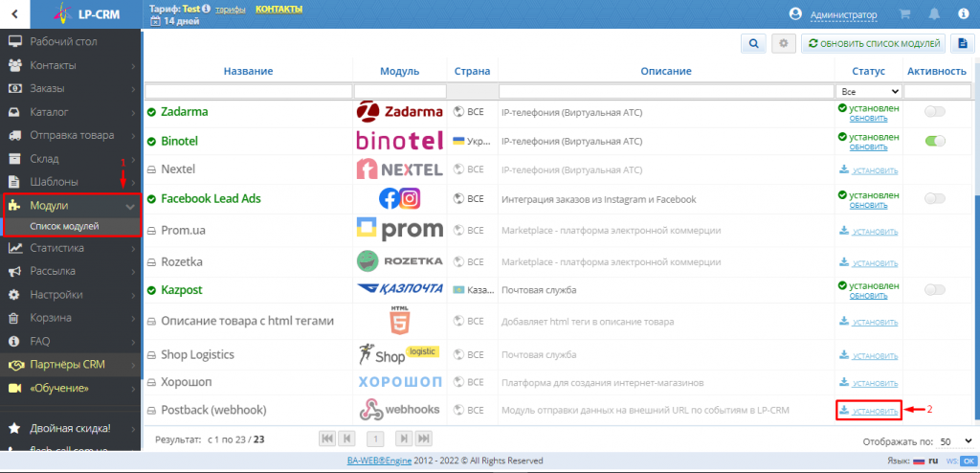The height and width of the screenshot is (473, 980).
Task: Disable the Binotel activity switch
Action: tap(935, 142)
